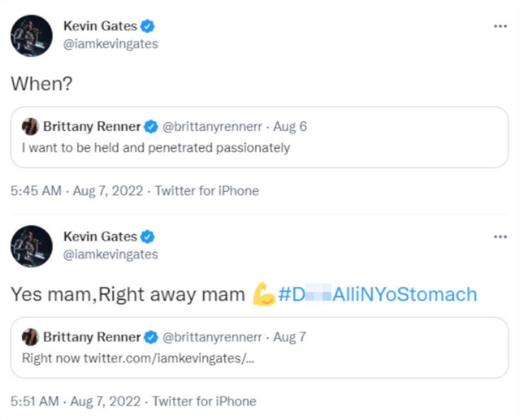Click Brittany Renner's verified badge in Aug 6 quote
This screenshot has height=420, width=520.
point(151,127)
